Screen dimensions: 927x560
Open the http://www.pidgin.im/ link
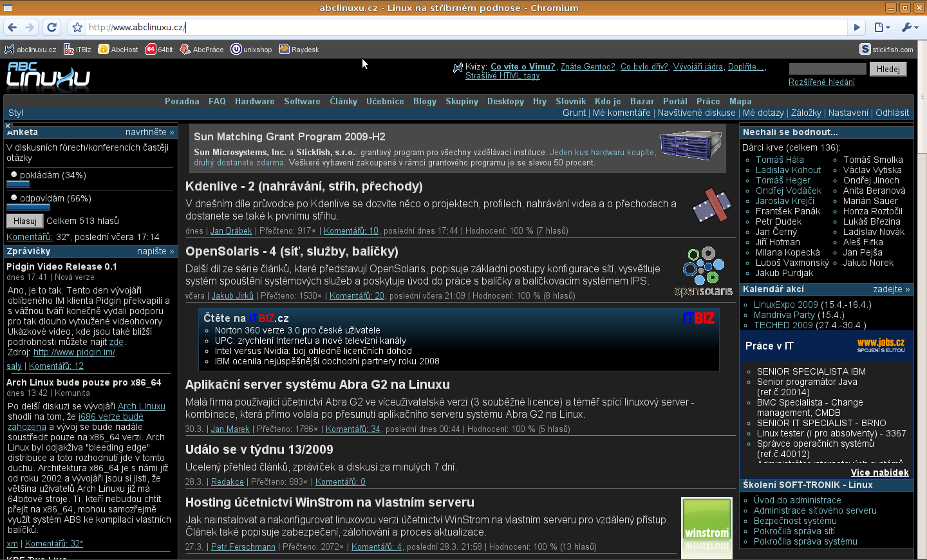pyautogui.click(x=74, y=352)
